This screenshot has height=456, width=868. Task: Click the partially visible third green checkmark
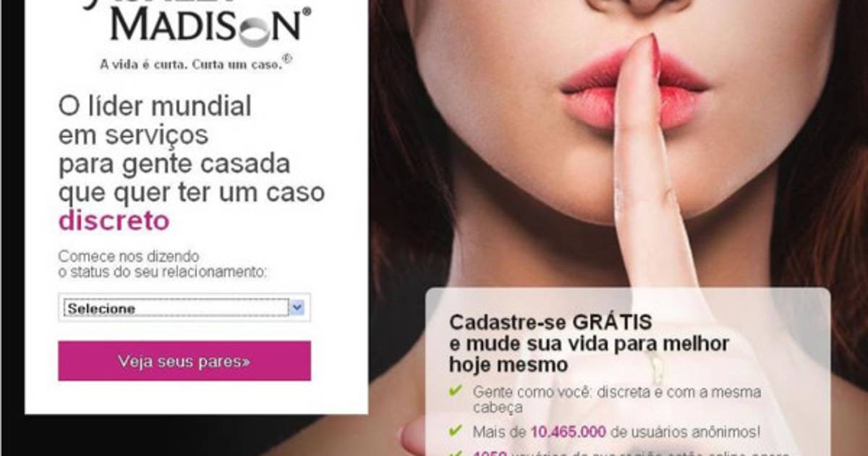(455, 453)
